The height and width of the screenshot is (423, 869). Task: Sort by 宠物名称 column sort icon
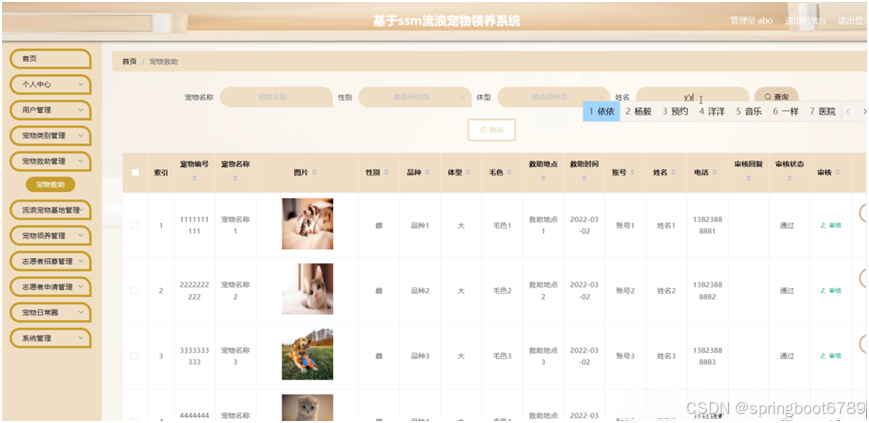pos(236,179)
